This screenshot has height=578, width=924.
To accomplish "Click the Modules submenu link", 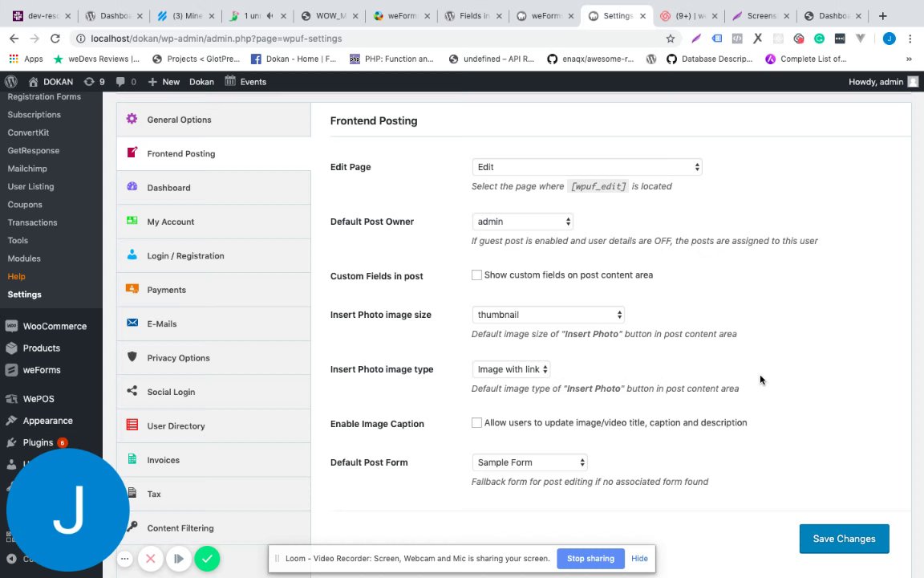I will [24, 258].
